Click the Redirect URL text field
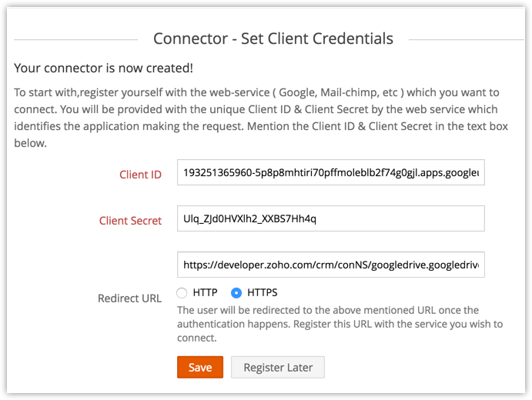The height and width of the screenshot is (400, 532). [x=330, y=265]
